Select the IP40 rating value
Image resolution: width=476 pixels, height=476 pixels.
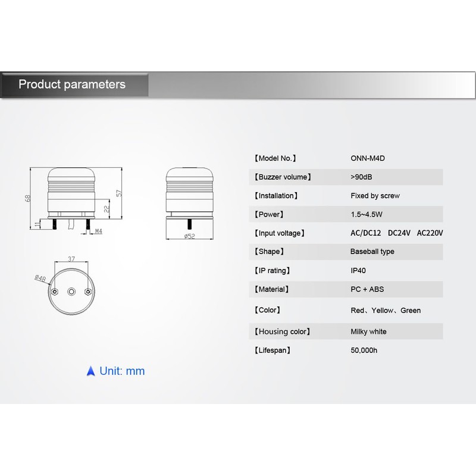(x=358, y=270)
